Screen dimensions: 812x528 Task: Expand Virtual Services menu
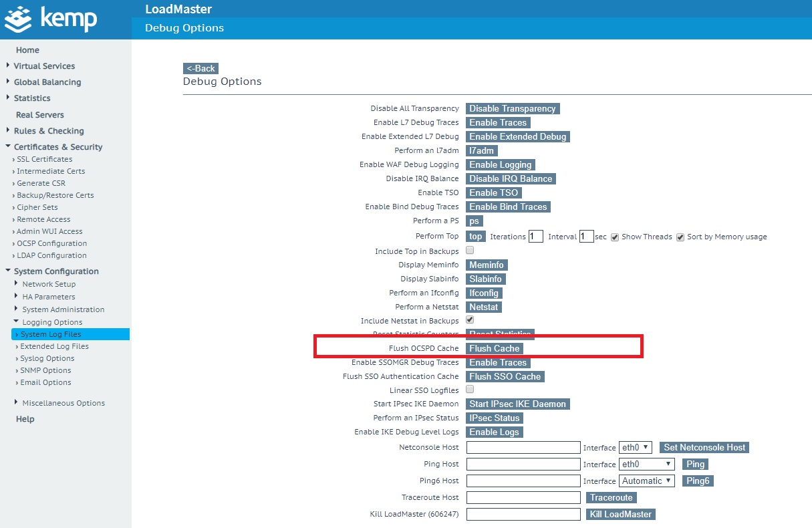pyautogui.click(x=44, y=66)
